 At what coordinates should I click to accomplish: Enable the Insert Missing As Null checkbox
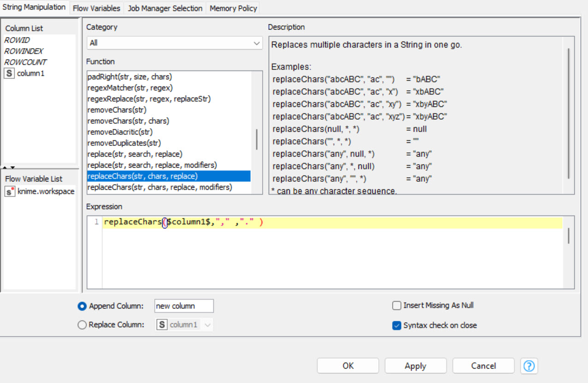[396, 305]
